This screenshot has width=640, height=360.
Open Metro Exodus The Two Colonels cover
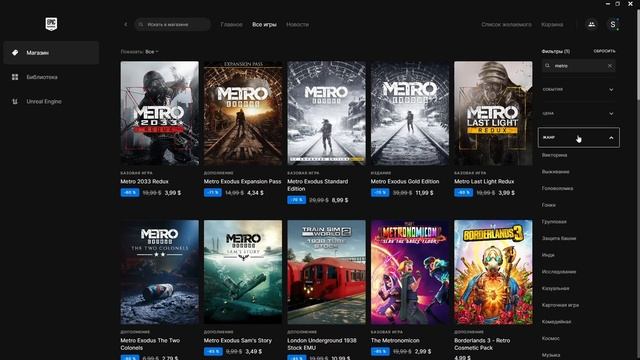(x=160, y=272)
